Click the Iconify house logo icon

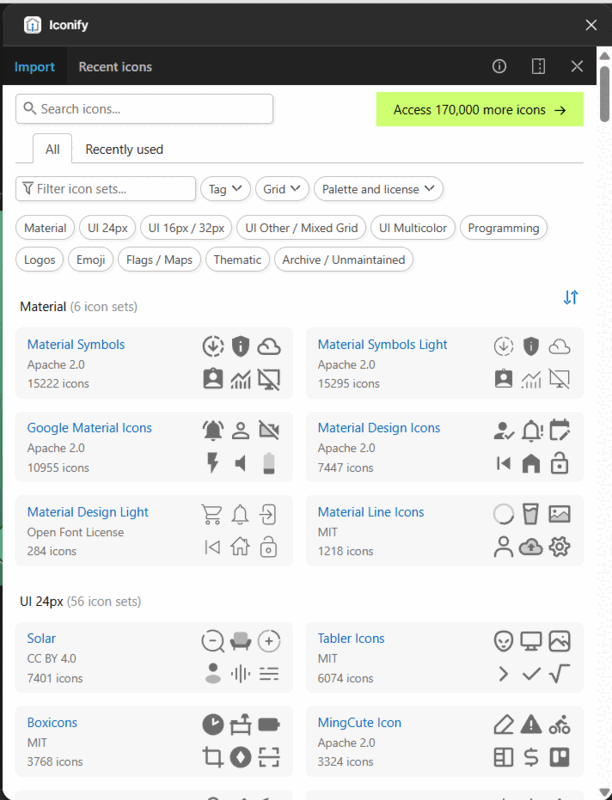[33, 24]
